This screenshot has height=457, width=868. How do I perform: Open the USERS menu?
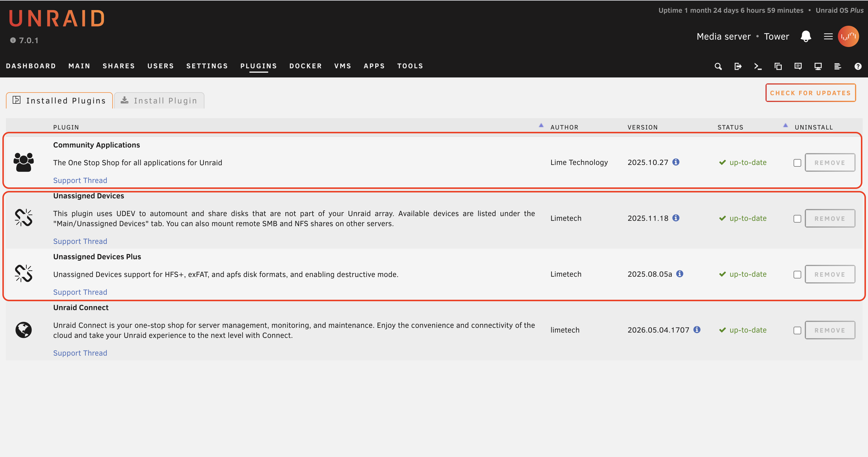[x=161, y=66]
